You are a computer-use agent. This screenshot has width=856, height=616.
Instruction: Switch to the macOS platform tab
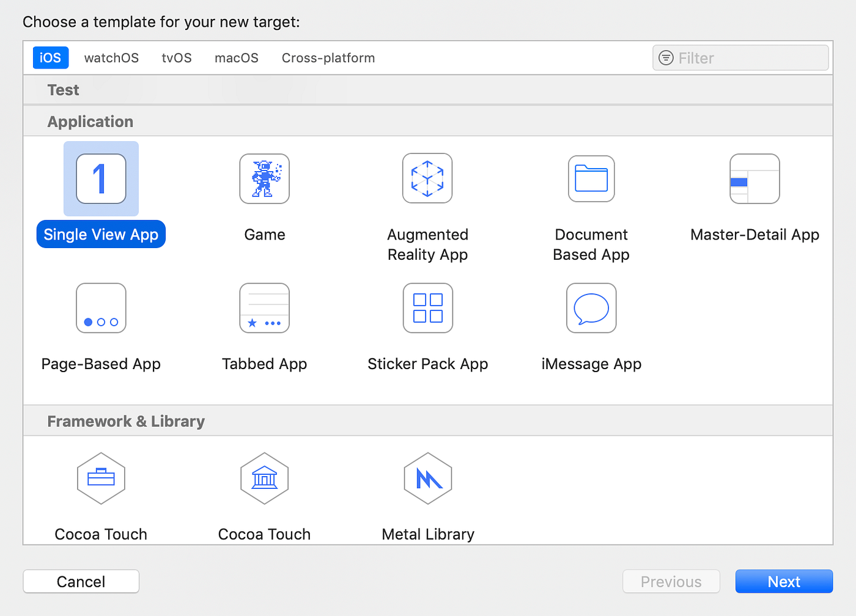[236, 57]
